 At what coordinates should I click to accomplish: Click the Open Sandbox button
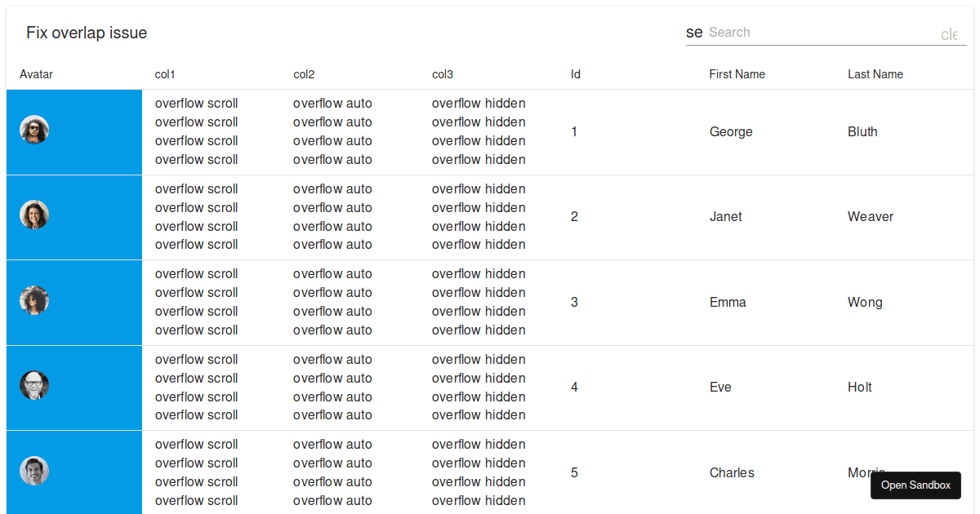(x=915, y=485)
